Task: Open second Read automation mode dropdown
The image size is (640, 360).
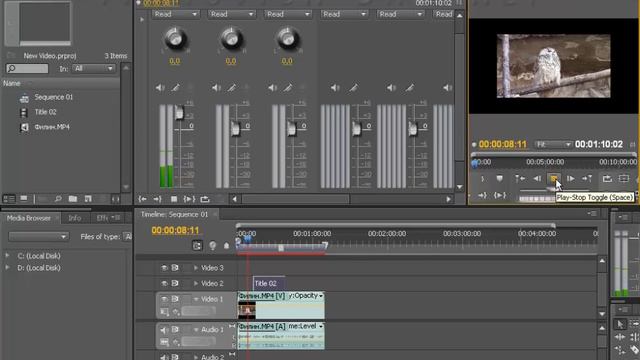Action: (232, 14)
